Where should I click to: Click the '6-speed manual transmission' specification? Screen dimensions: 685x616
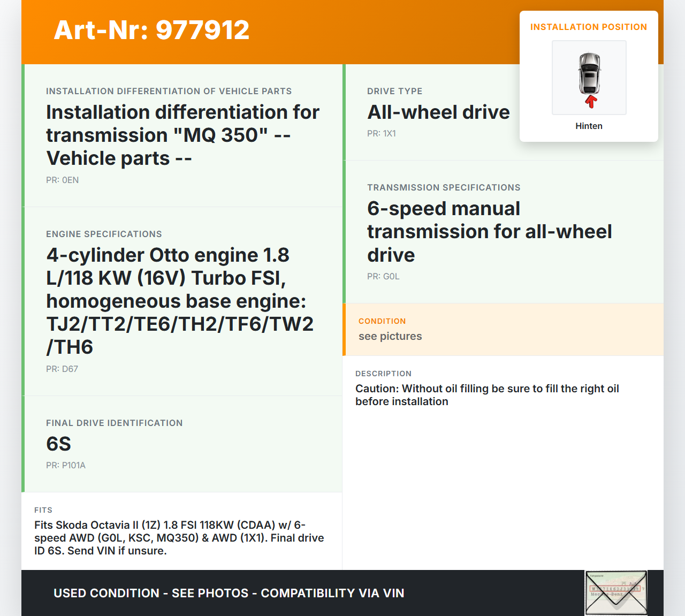[489, 231]
